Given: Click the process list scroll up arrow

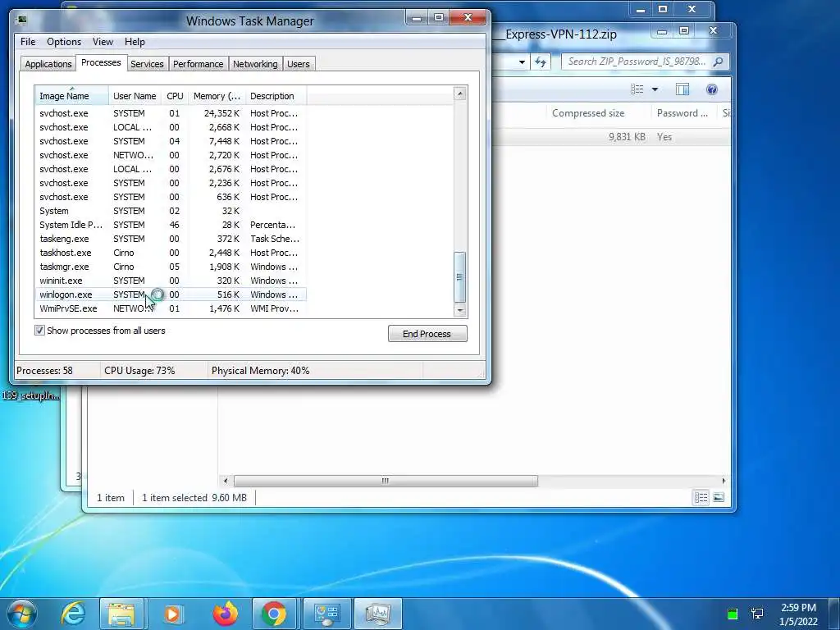Looking at the screenshot, I should [x=459, y=94].
